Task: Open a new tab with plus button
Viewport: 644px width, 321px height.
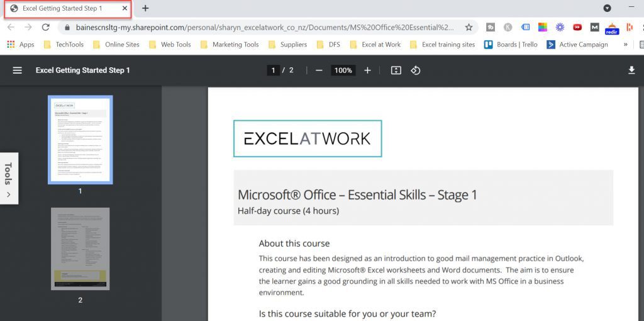Action: [145, 8]
